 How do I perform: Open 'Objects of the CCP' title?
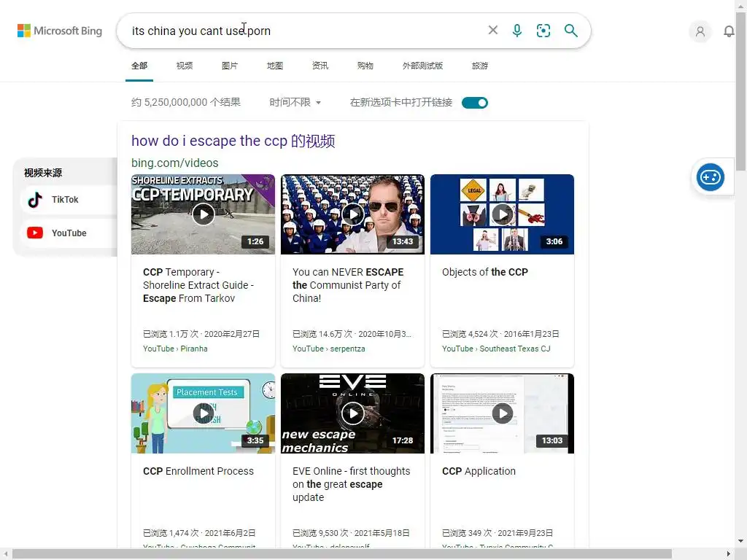[485, 272]
